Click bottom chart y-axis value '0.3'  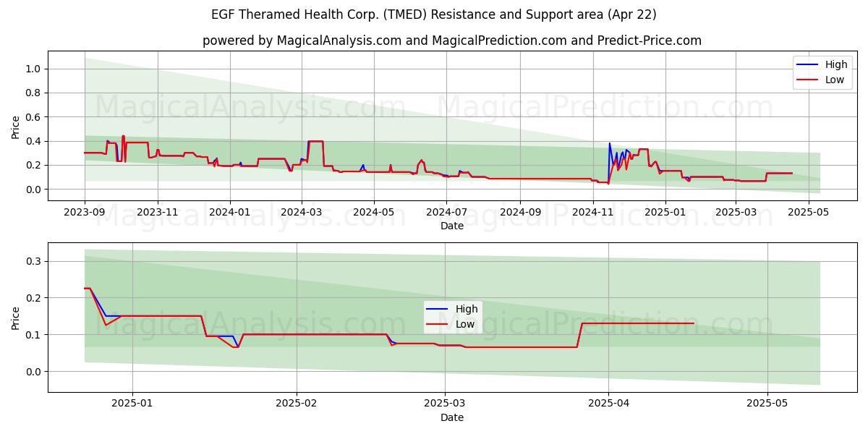(35, 261)
